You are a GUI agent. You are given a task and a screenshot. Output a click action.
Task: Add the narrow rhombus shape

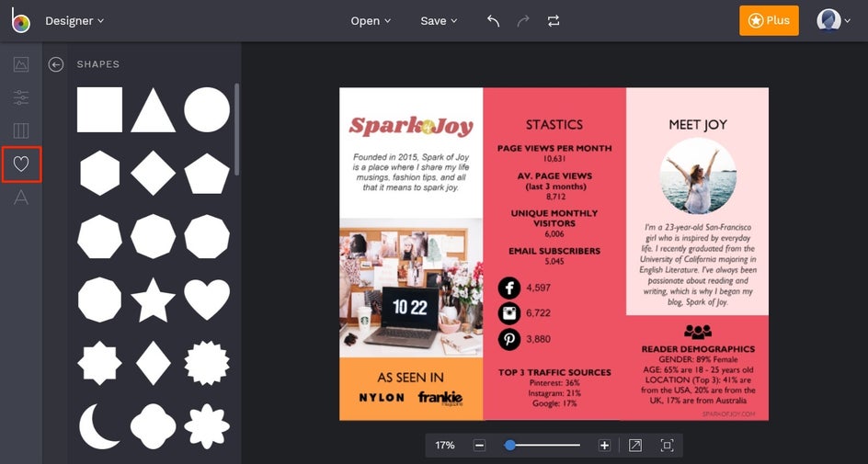[153, 363]
